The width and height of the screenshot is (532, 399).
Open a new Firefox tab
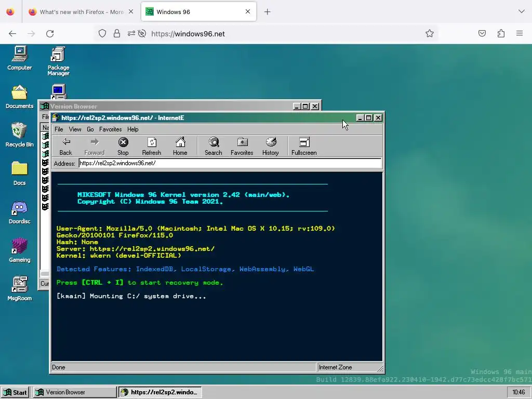coord(268,12)
